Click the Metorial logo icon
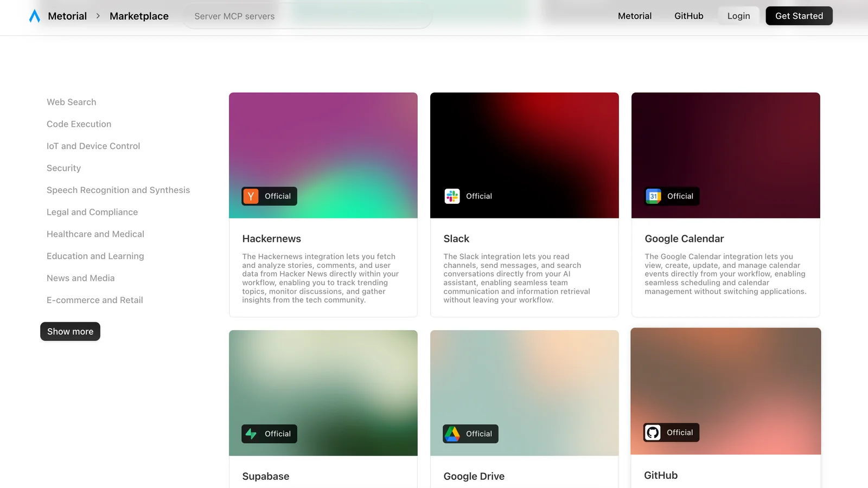 35,16
